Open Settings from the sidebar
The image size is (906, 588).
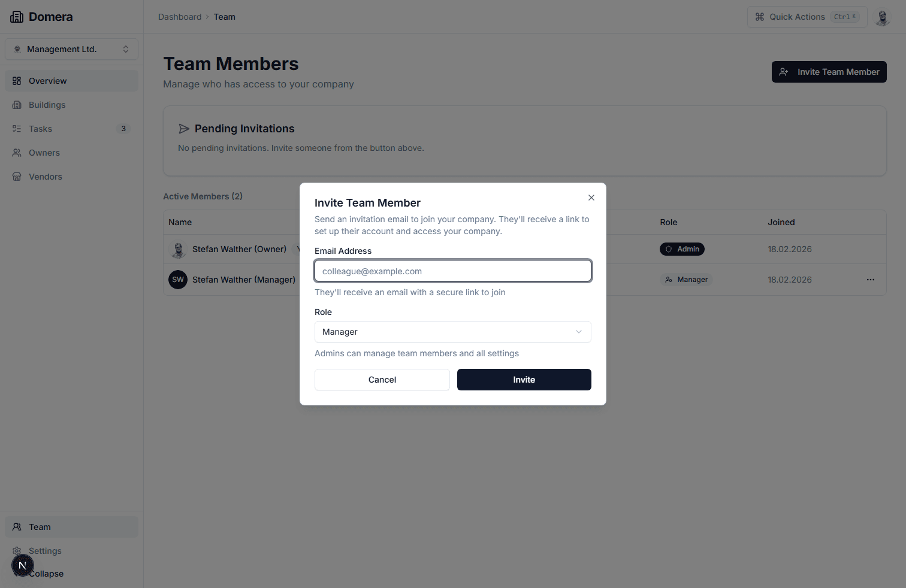pos(44,550)
